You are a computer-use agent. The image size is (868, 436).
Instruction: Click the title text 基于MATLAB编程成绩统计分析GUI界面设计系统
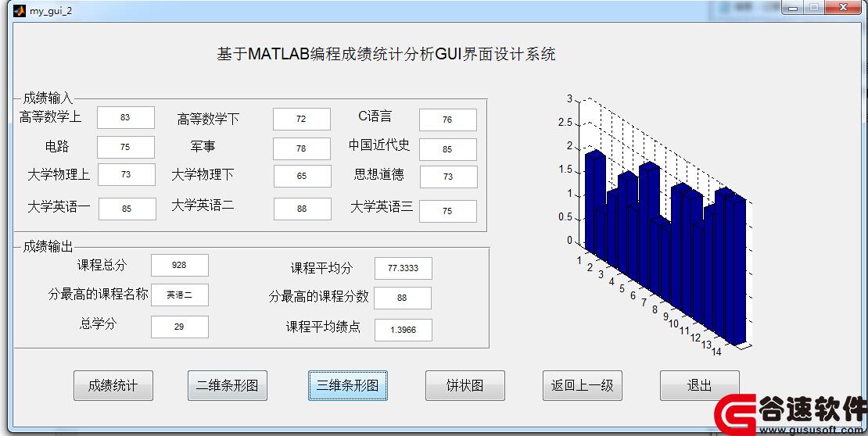[386, 54]
